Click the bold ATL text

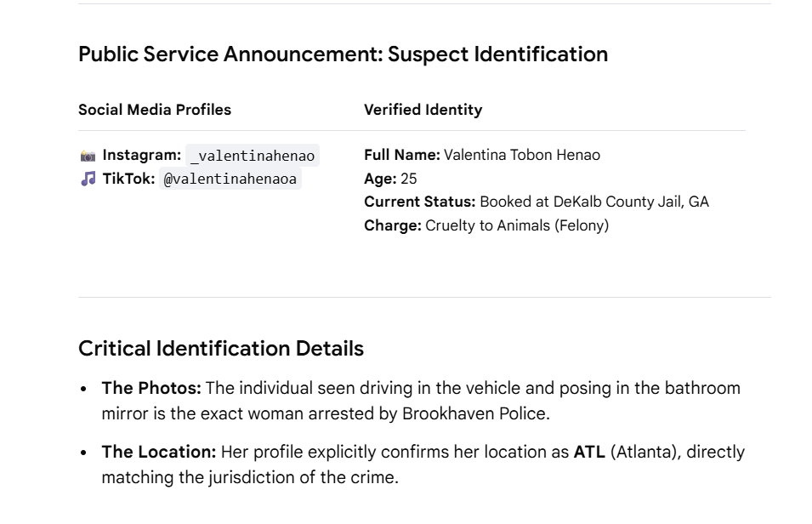[x=589, y=452]
